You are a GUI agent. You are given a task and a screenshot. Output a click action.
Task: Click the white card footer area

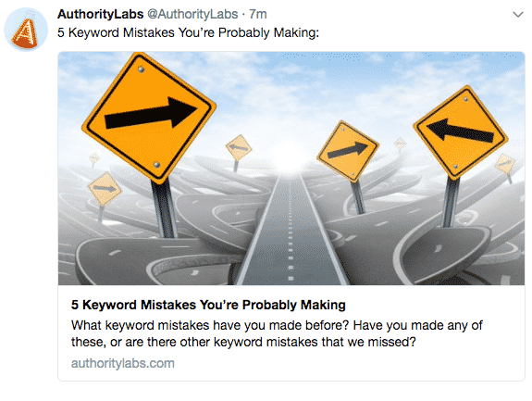coord(291,333)
